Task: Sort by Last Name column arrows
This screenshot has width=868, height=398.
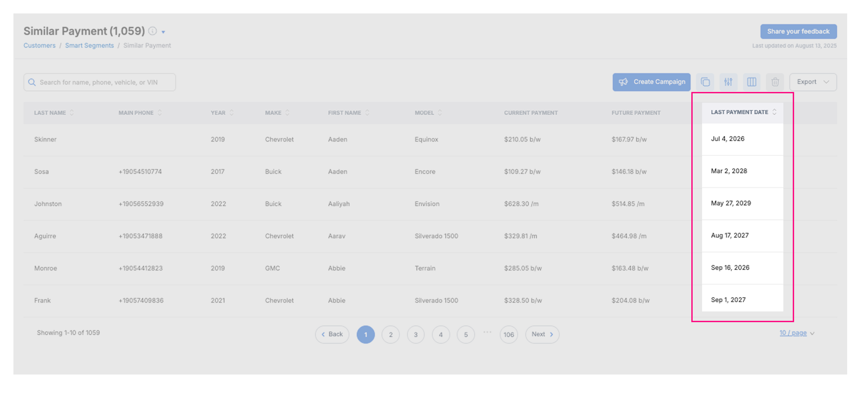Action: coord(72,112)
